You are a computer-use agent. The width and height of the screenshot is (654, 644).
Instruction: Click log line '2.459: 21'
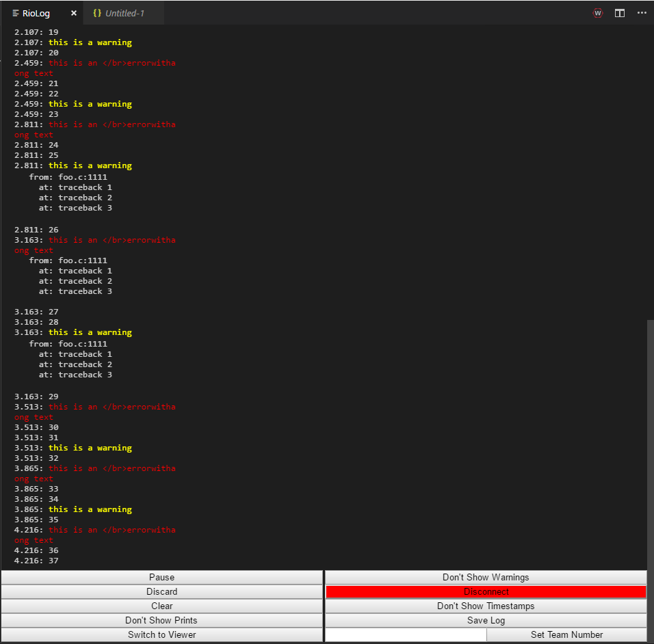click(36, 83)
